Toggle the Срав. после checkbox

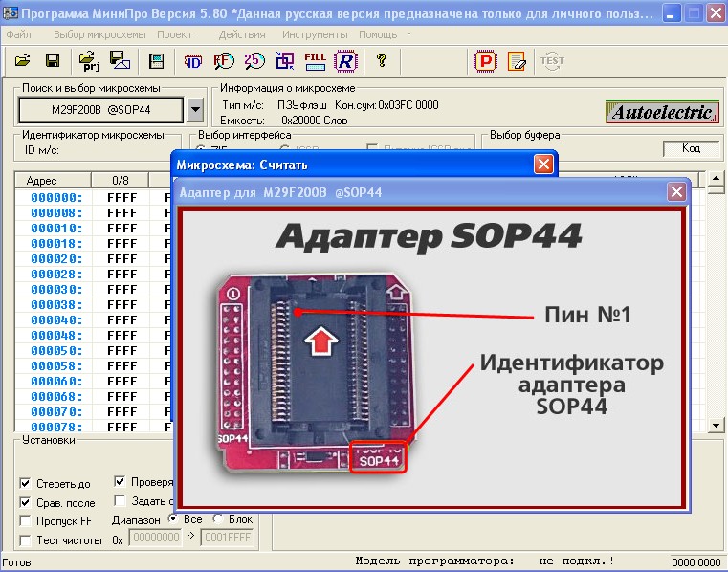(x=25, y=503)
